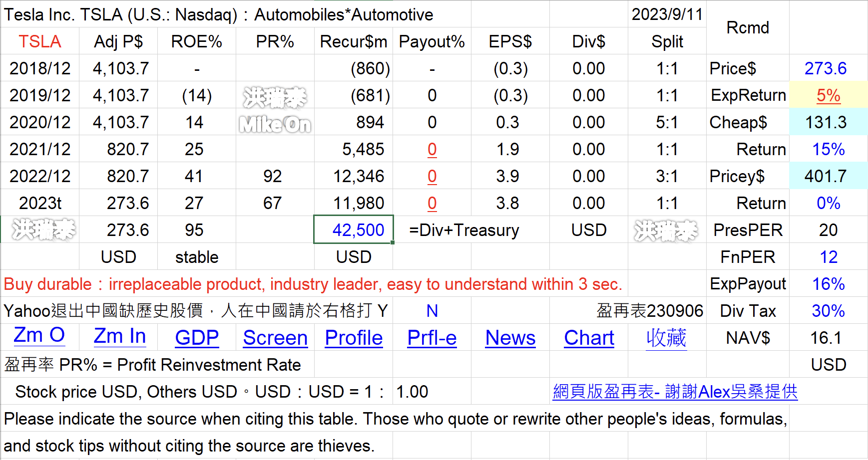This screenshot has width=868, height=460.
Task: Click the 盈再表230906 version cell
Action: pos(650,311)
